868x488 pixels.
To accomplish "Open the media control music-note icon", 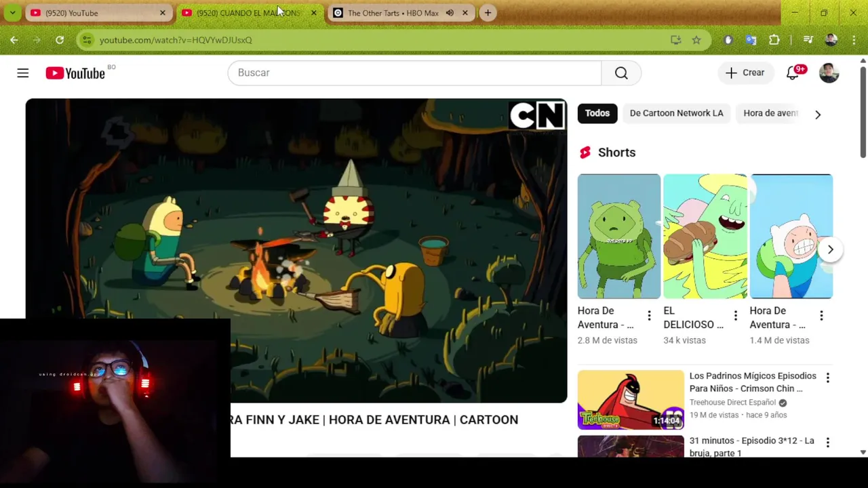I will tap(808, 40).
